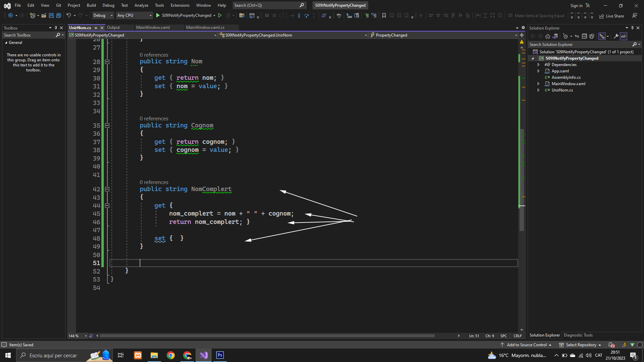
Task: Open the Build menu
Action: [x=91, y=5]
